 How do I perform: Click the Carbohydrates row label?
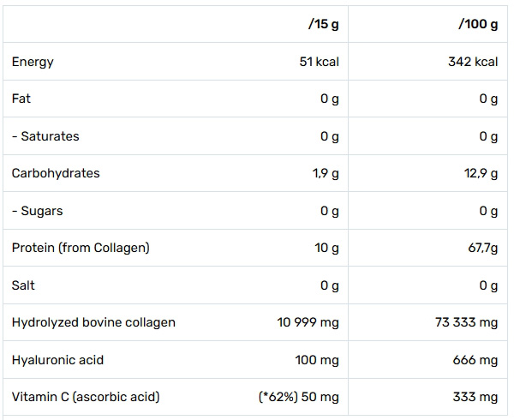(56, 173)
